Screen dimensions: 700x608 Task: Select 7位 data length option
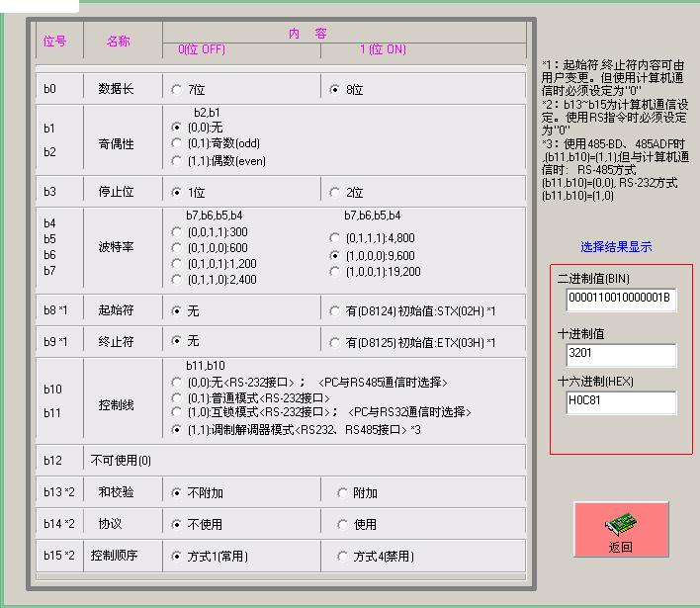coord(177,90)
